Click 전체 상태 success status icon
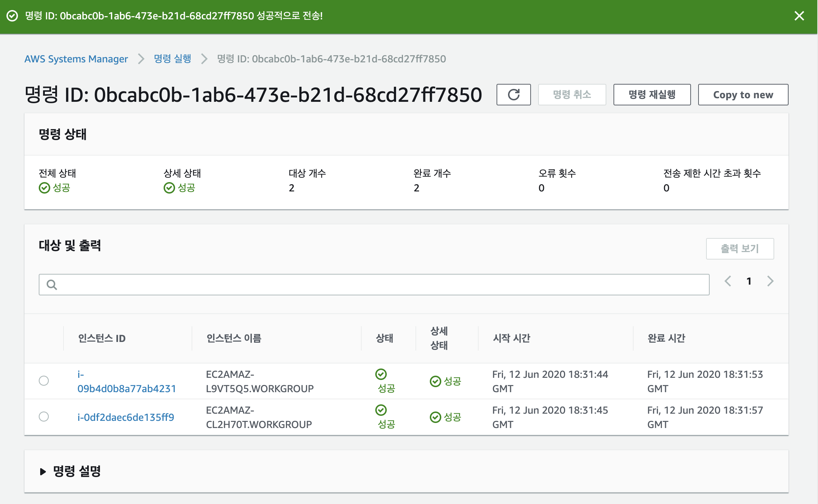 [44, 188]
